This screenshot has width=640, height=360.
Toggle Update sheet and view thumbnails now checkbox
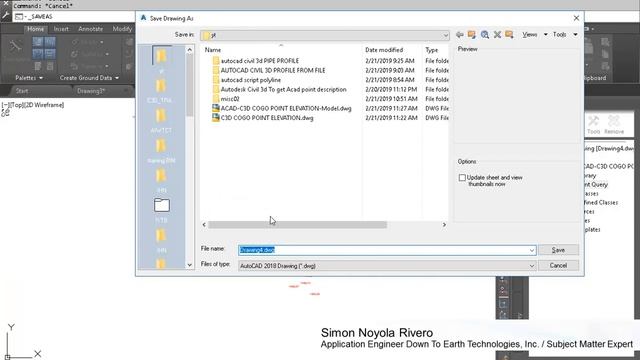(x=462, y=178)
